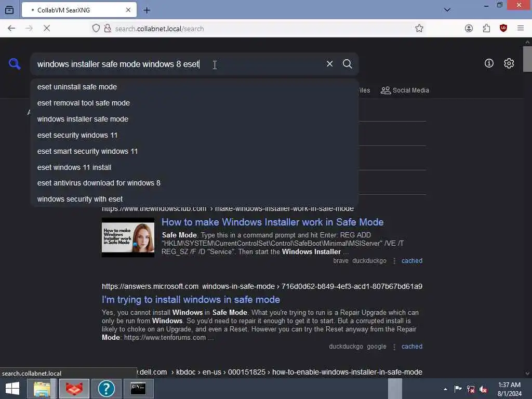Open the About info icon
This screenshot has height=399, width=532.
489,63
